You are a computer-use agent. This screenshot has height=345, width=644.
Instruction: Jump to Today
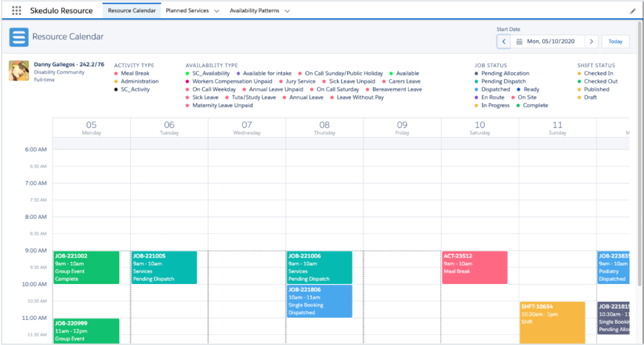point(615,41)
